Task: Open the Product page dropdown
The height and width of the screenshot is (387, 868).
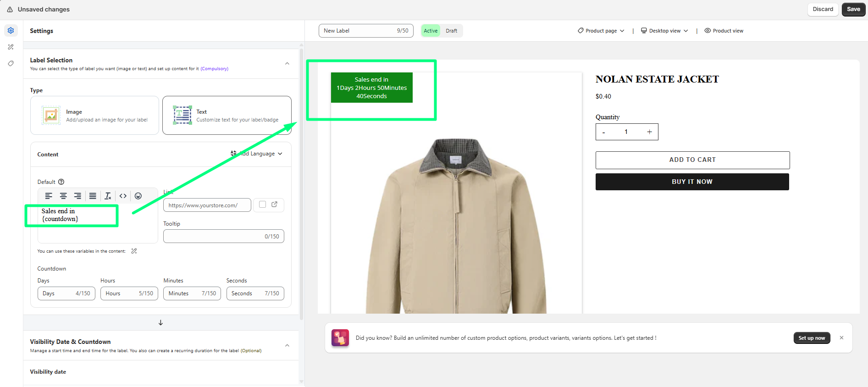Action: (x=601, y=31)
